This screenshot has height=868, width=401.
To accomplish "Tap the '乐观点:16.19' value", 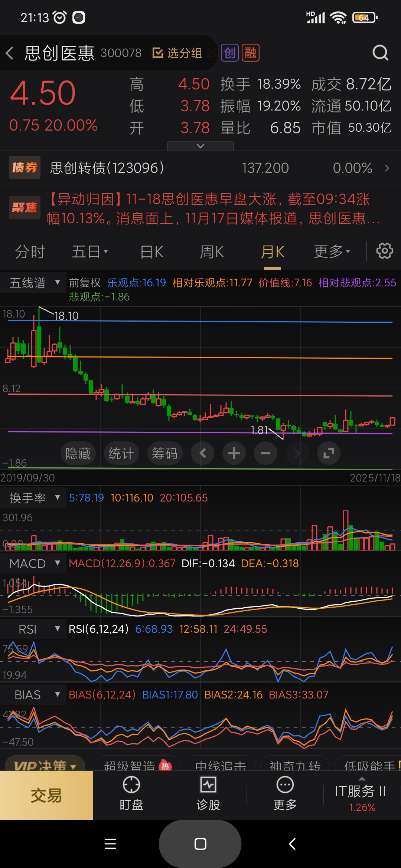I will click(137, 283).
